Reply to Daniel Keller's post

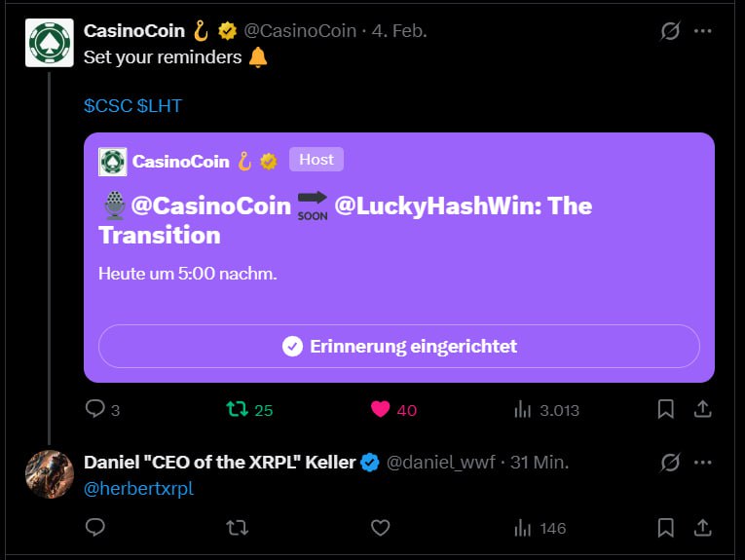click(x=95, y=528)
